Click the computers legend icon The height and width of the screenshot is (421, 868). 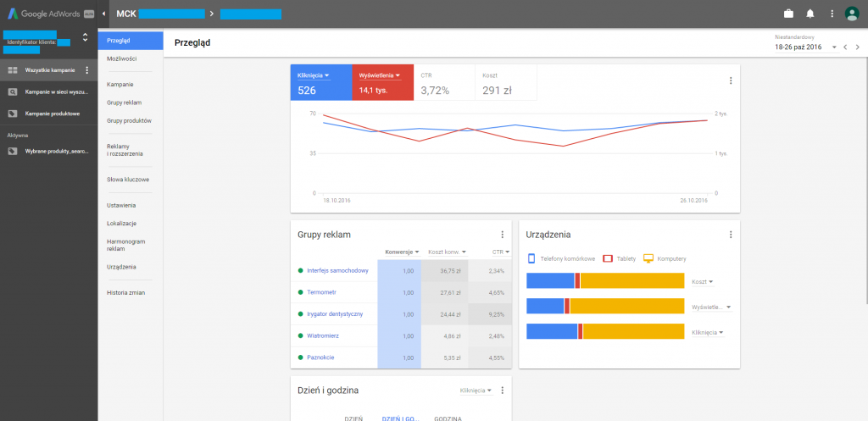coord(648,258)
